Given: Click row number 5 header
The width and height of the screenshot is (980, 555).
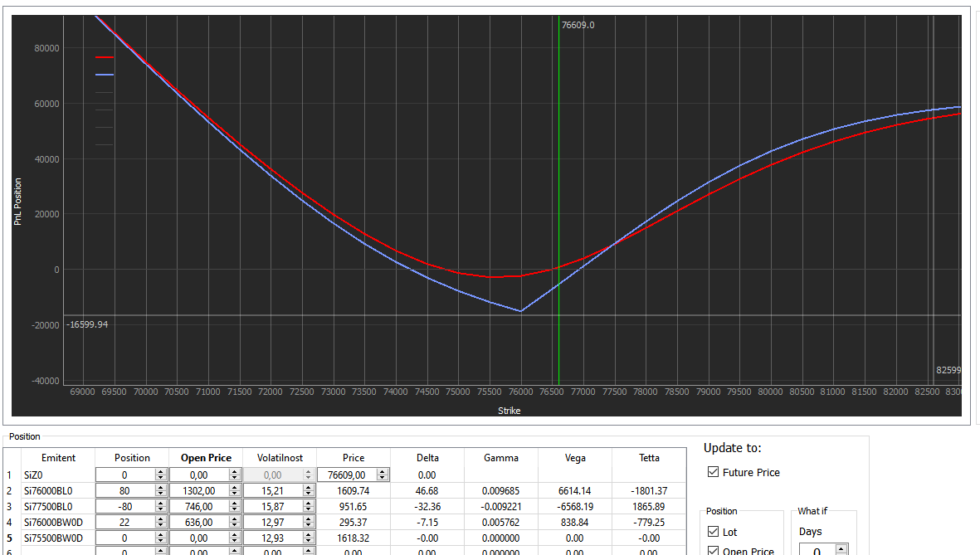Looking at the screenshot, I should pyautogui.click(x=9, y=538).
